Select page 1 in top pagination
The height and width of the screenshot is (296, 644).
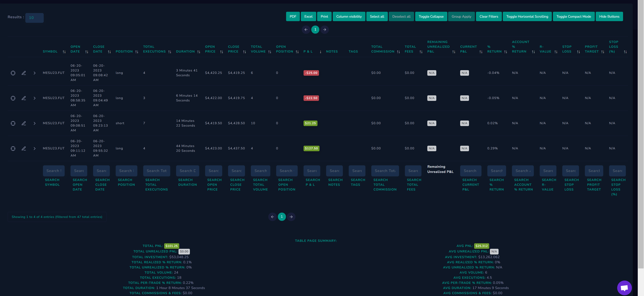[x=315, y=30]
